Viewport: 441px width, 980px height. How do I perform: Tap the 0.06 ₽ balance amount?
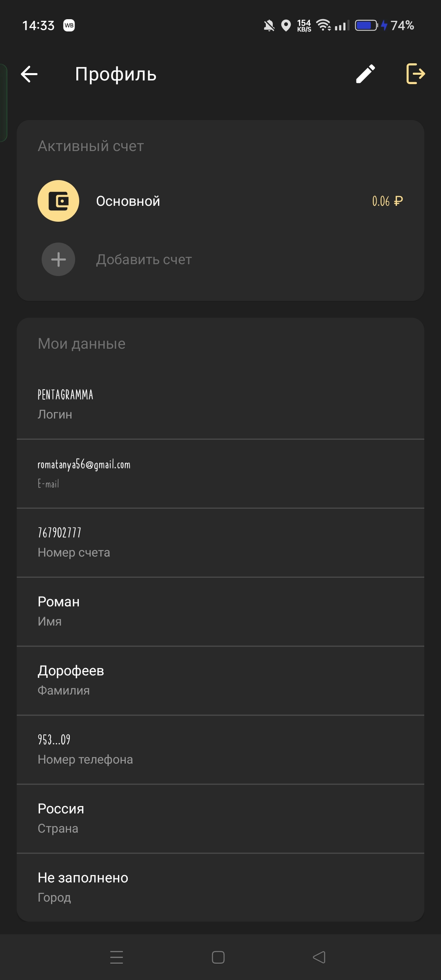[x=387, y=201]
